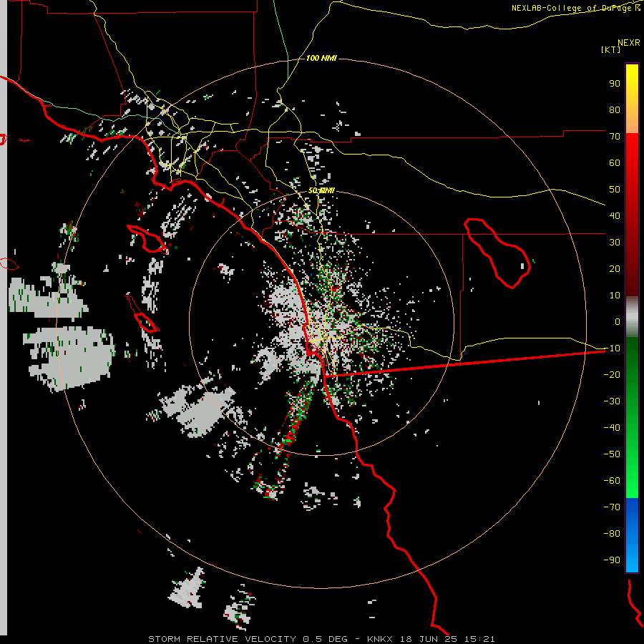Click the -50 value on velocity scale
644x644 pixels.
(x=612, y=454)
